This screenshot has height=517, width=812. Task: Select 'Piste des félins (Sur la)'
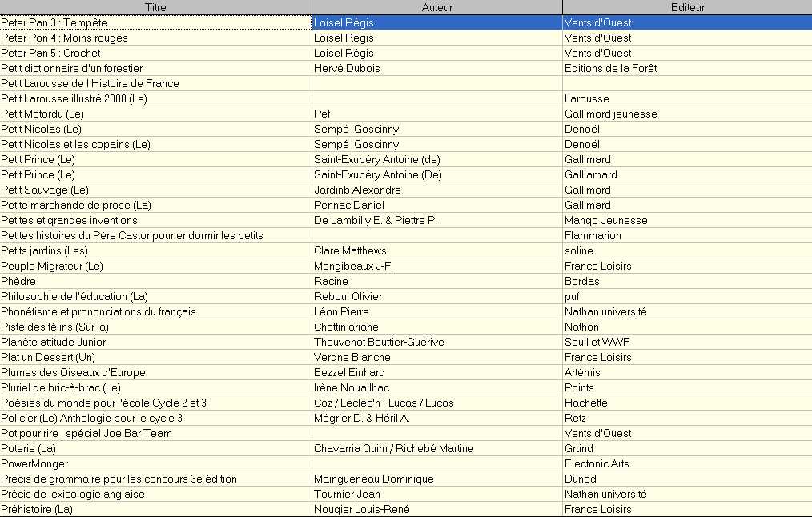point(55,327)
